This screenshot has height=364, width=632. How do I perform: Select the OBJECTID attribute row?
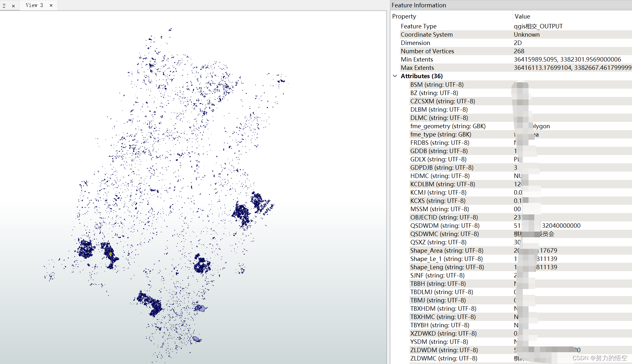(444, 217)
